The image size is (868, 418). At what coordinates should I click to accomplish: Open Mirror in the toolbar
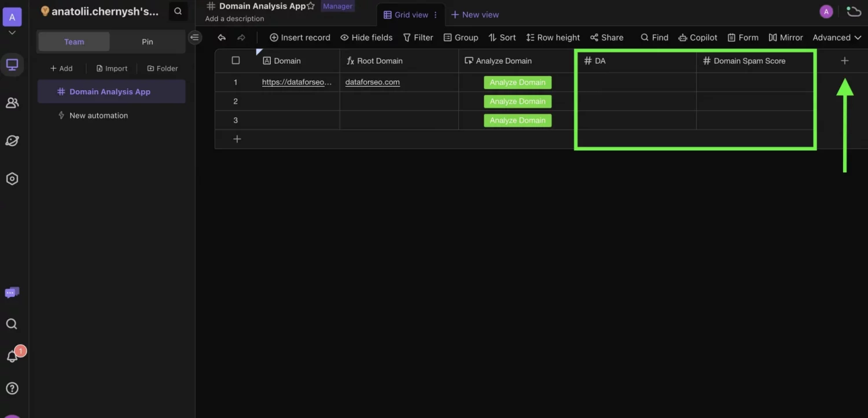(x=785, y=38)
